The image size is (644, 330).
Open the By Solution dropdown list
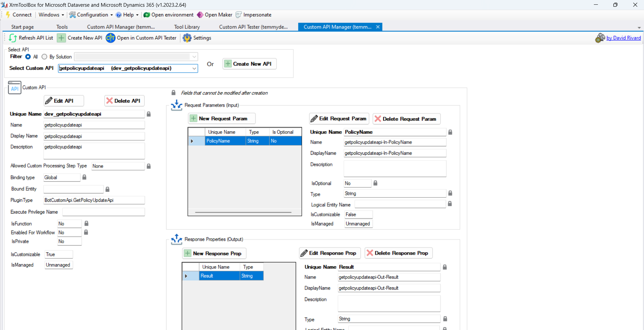click(x=194, y=57)
